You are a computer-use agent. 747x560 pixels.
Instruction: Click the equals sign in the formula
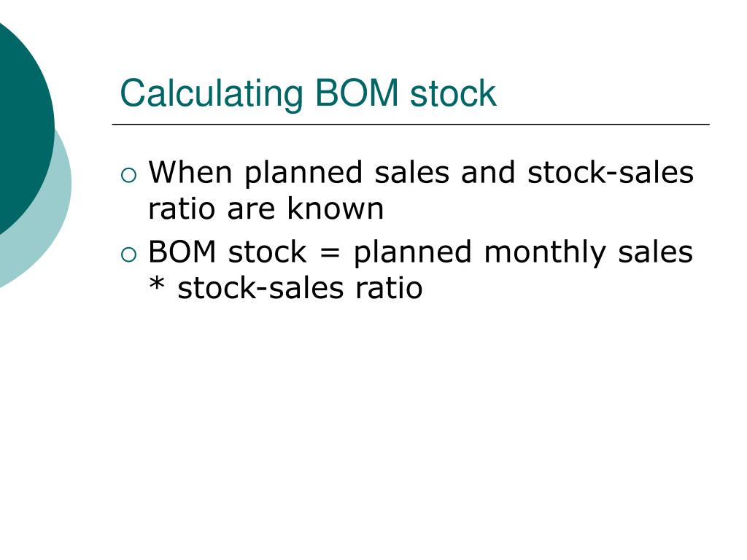330,253
